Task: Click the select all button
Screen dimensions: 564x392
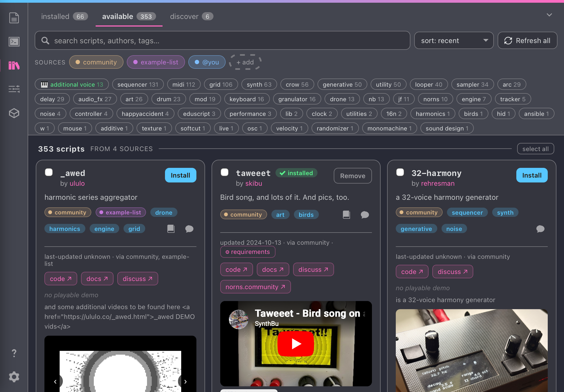Action: point(536,149)
